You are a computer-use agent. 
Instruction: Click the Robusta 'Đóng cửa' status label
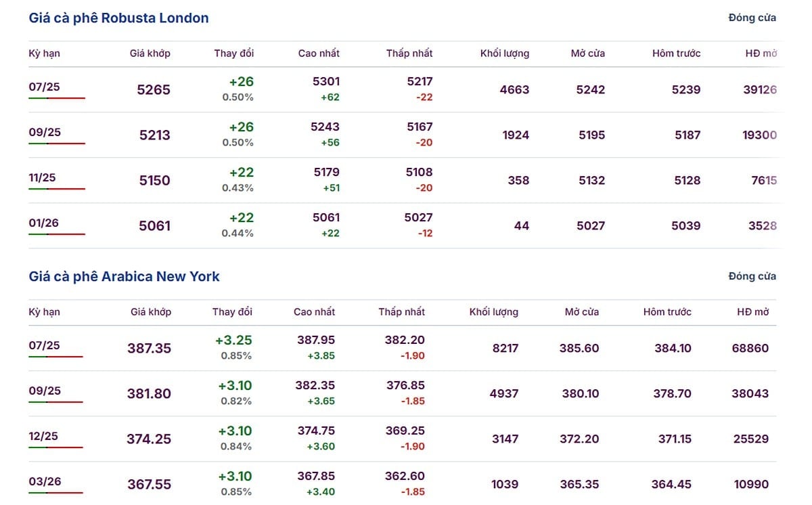coord(752,18)
